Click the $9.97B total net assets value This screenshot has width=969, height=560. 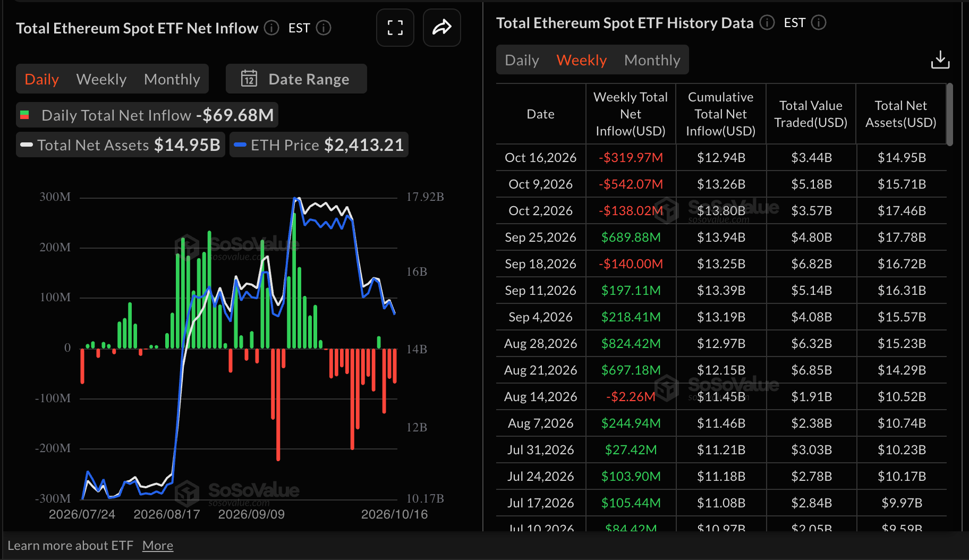click(x=902, y=503)
